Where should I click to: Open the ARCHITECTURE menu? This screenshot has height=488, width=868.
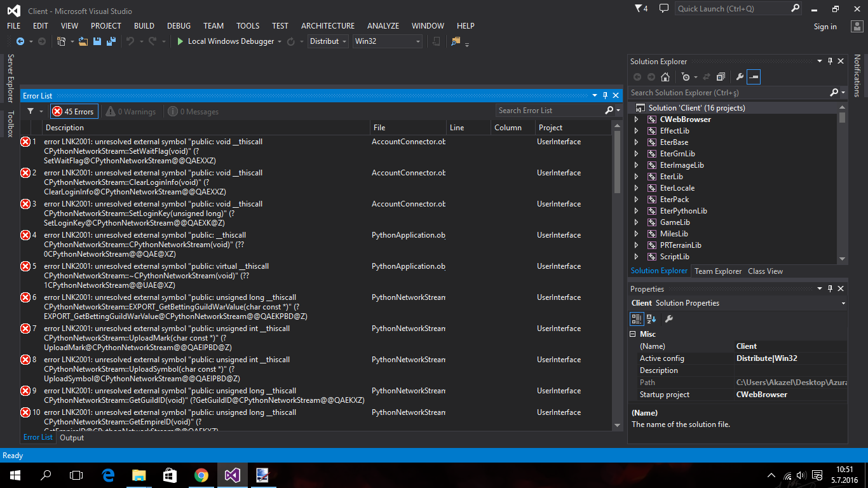[x=328, y=26]
